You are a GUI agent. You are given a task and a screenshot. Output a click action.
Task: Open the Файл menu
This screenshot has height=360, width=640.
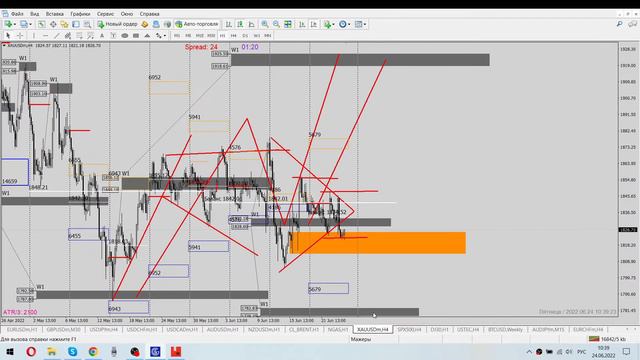click(17, 14)
